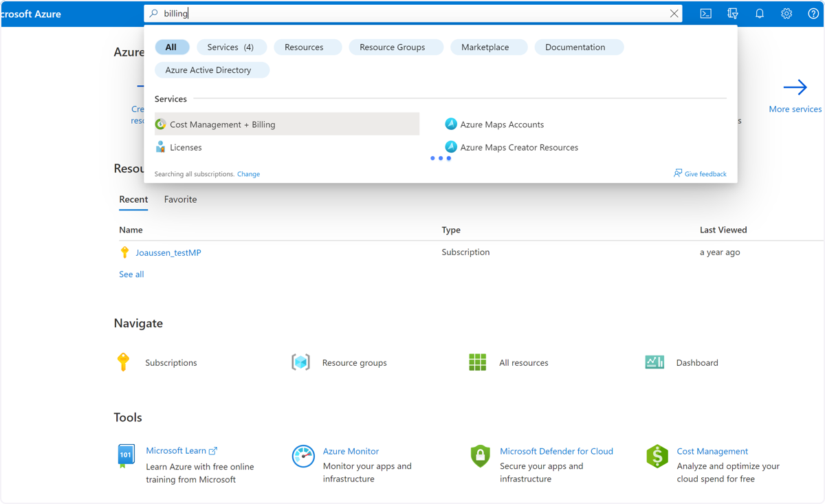Click the Subscriptions key icon
825x504 pixels.
123,362
